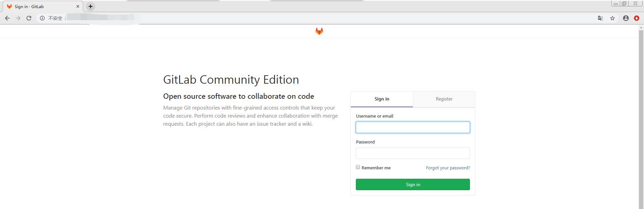This screenshot has height=209, width=644.
Task: Focus the Username or email field
Action: point(413,127)
